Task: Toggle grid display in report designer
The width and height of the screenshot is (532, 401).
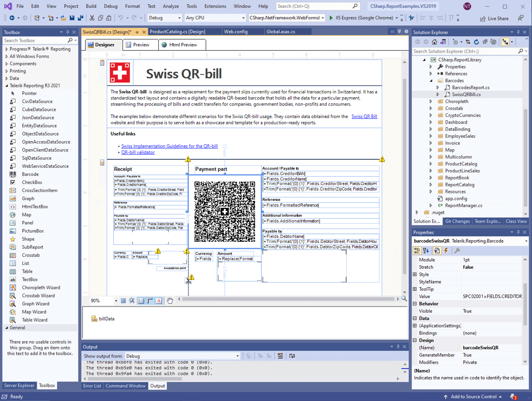Action: click(123, 301)
